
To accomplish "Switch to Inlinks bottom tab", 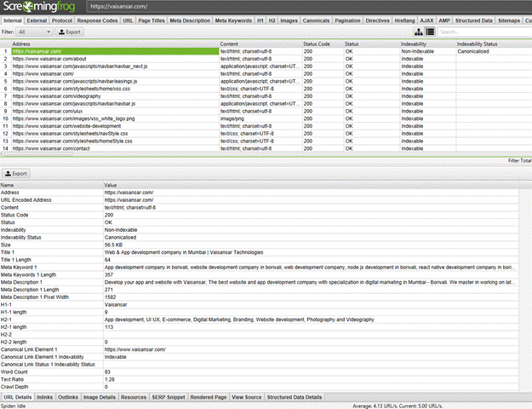I will pyautogui.click(x=45, y=397).
